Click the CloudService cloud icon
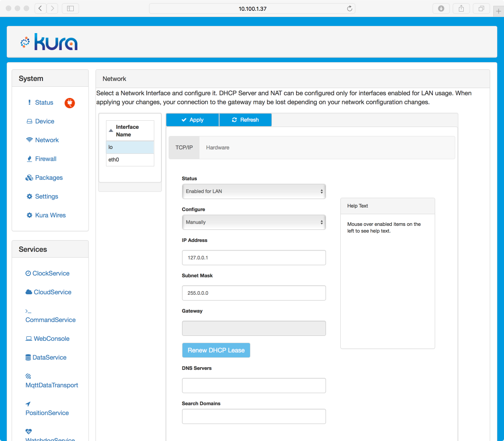The height and width of the screenshot is (441, 504). [x=29, y=292]
